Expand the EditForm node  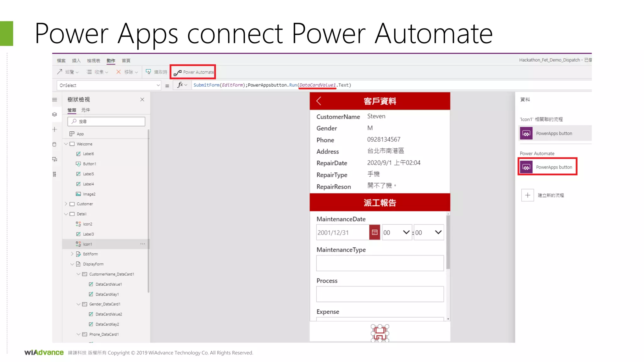pyautogui.click(x=72, y=254)
